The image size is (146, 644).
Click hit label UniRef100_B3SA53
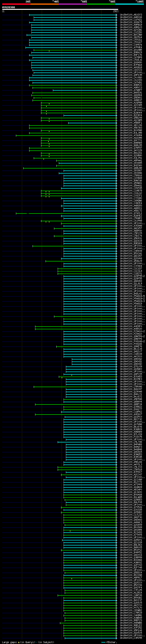pyautogui.click(x=131, y=377)
